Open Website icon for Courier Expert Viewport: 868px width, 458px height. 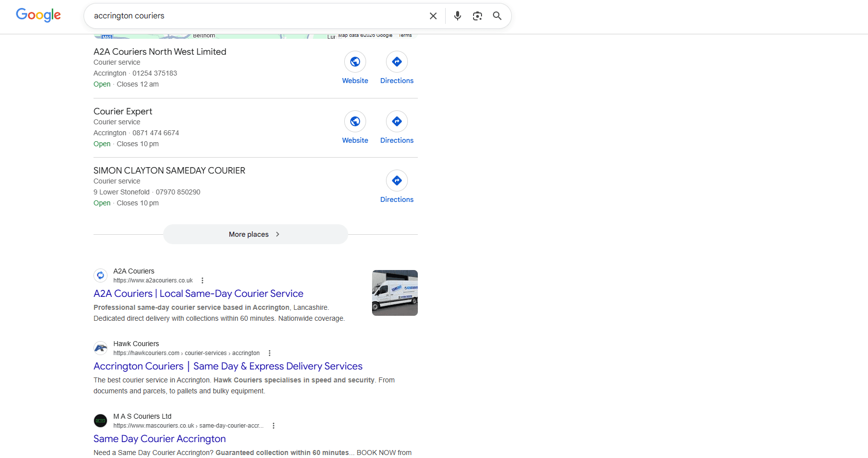[355, 121]
